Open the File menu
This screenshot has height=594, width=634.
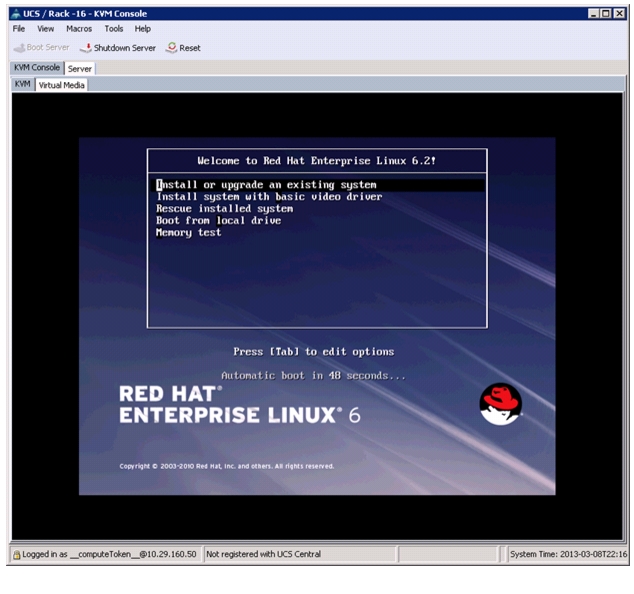[19, 29]
